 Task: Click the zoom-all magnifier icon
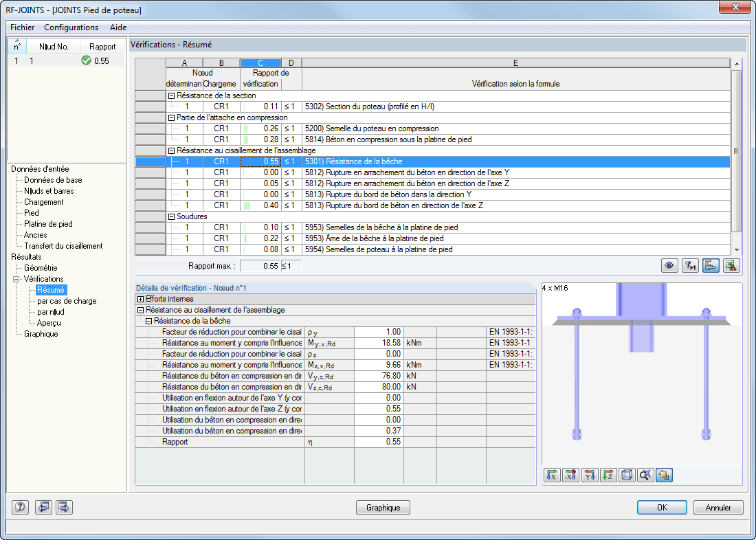click(645, 475)
